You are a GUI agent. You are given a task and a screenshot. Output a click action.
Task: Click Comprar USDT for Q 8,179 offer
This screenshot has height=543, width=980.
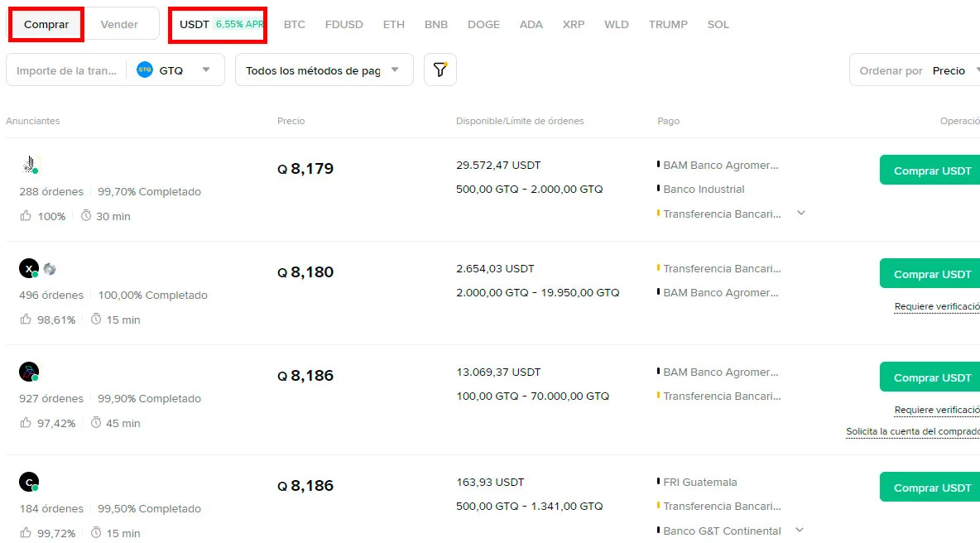pos(930,170)
